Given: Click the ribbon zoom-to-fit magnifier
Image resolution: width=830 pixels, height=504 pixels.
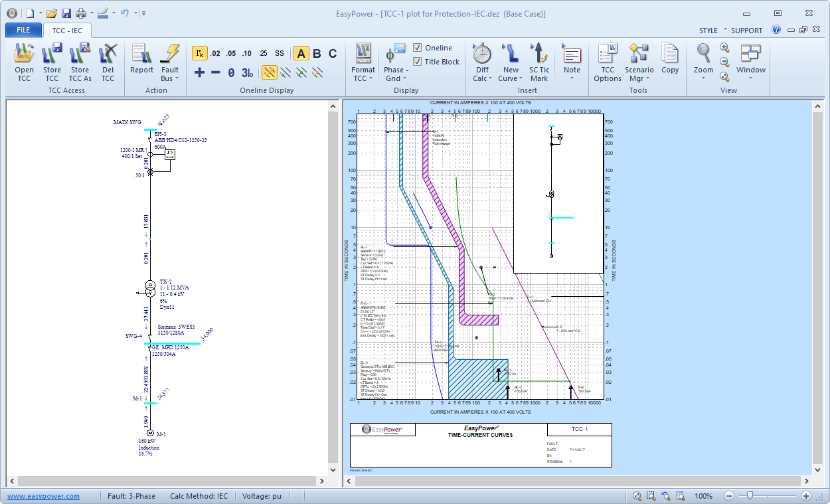Looking at the screenshot, I should pyautogui.click(x=724, y=76).
